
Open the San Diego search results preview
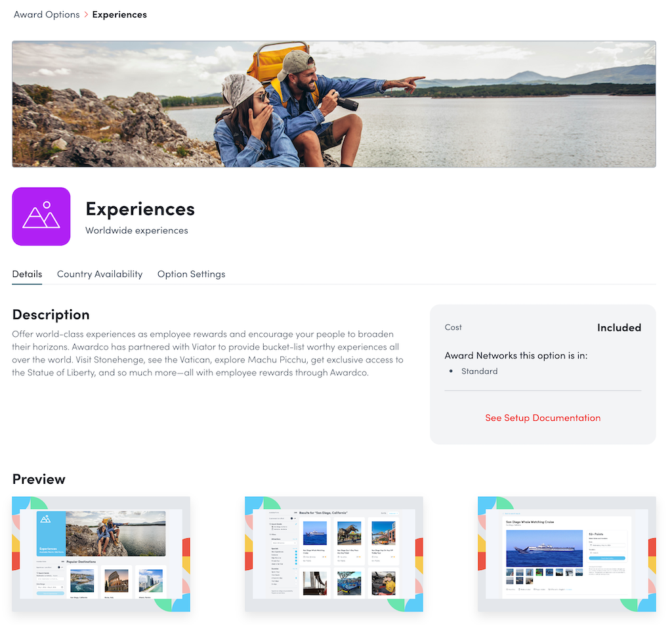[x=334, y=554]
